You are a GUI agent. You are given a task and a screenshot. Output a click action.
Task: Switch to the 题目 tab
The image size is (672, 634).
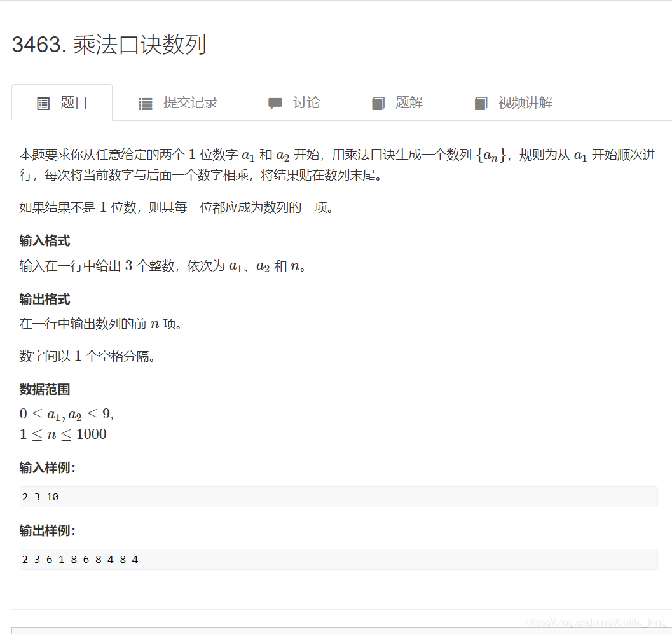[62, 103]
